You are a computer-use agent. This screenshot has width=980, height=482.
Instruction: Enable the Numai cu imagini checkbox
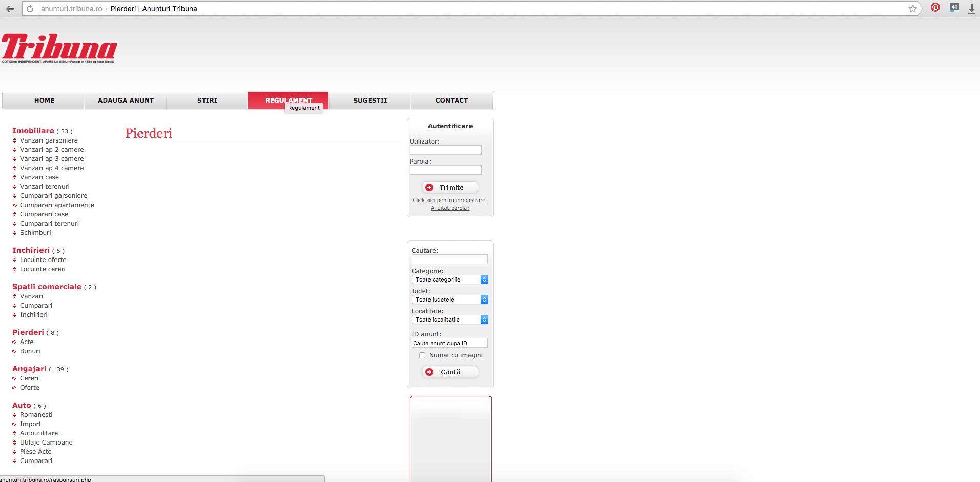(422, 355)
